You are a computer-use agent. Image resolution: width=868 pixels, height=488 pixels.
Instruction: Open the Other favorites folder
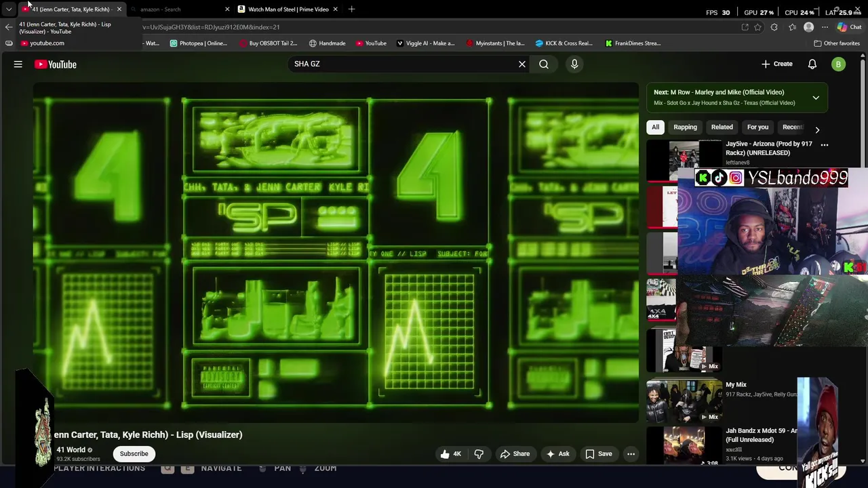pos(837,43)
